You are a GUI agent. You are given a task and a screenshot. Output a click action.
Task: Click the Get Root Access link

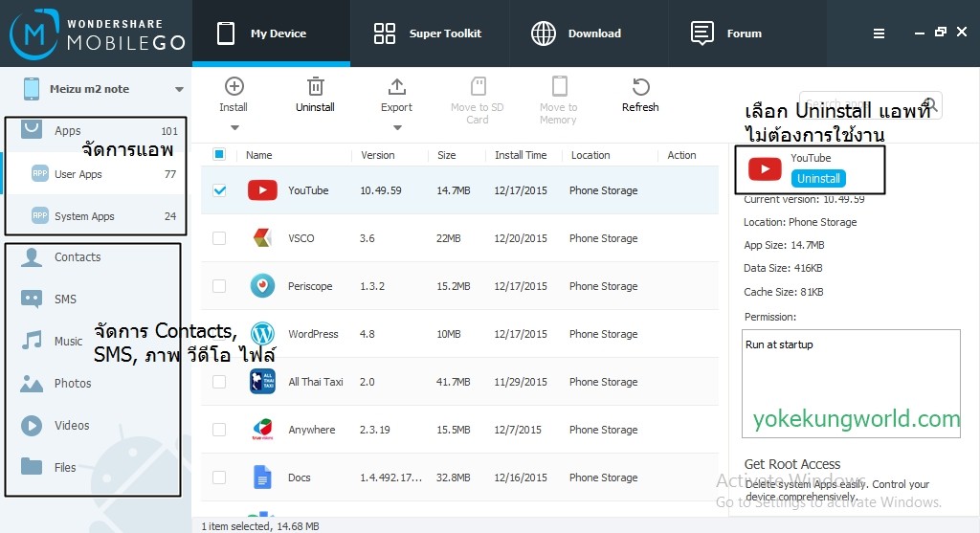pos(791,464)
